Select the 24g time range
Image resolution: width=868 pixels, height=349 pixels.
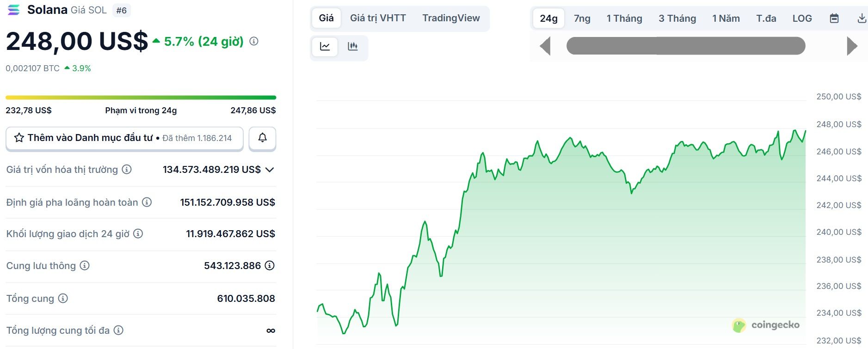[x=548, y=18]
